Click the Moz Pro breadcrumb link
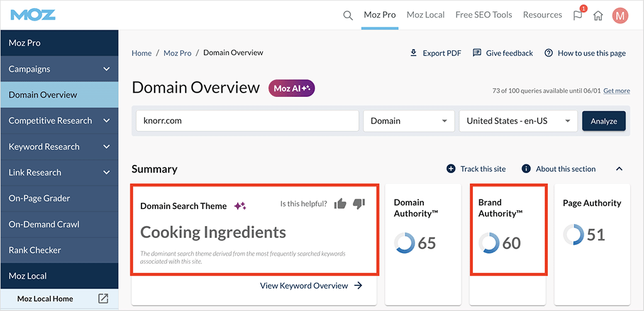Viewport: 644px width, 311px height. (177, 53)
